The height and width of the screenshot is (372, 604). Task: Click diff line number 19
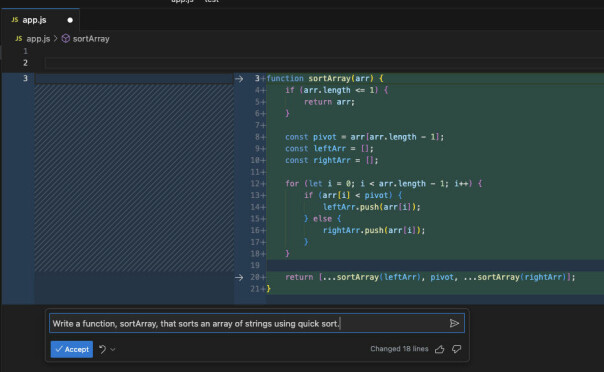[x=255, y=265]
